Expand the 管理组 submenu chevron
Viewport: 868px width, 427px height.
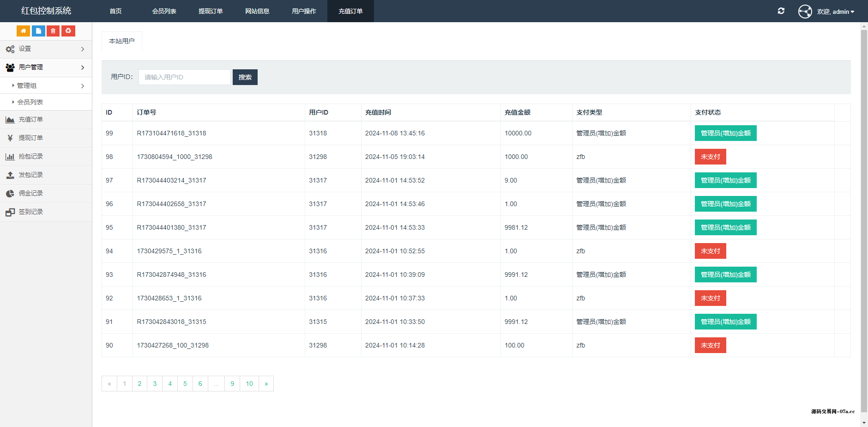83,86
